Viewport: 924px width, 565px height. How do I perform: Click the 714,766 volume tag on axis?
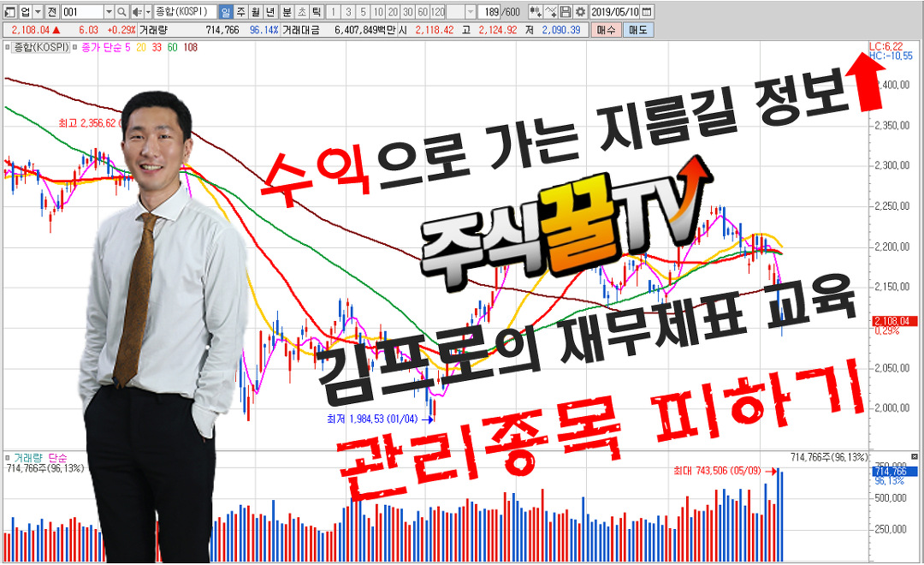(895, 471)
